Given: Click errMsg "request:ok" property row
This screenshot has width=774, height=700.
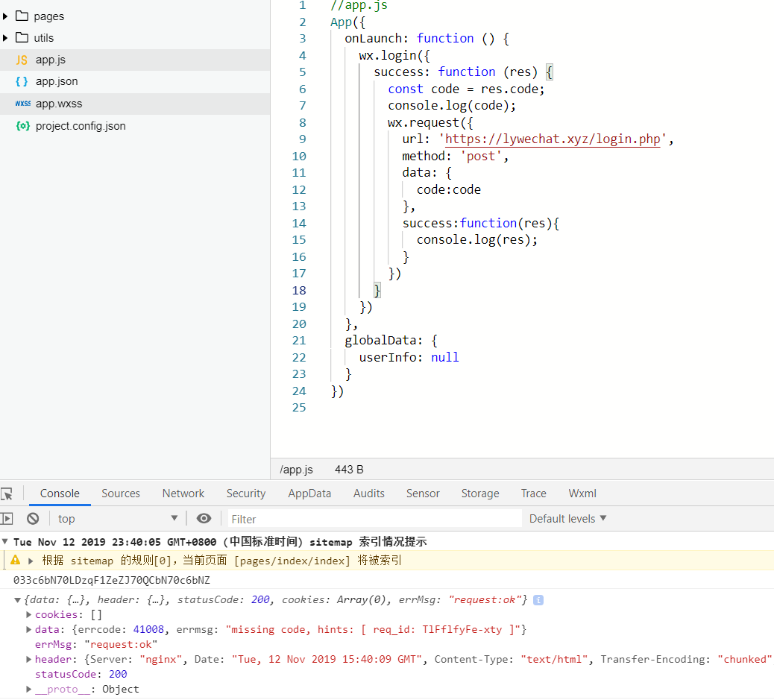Looking at the screenshot, I should pos(96,645).
